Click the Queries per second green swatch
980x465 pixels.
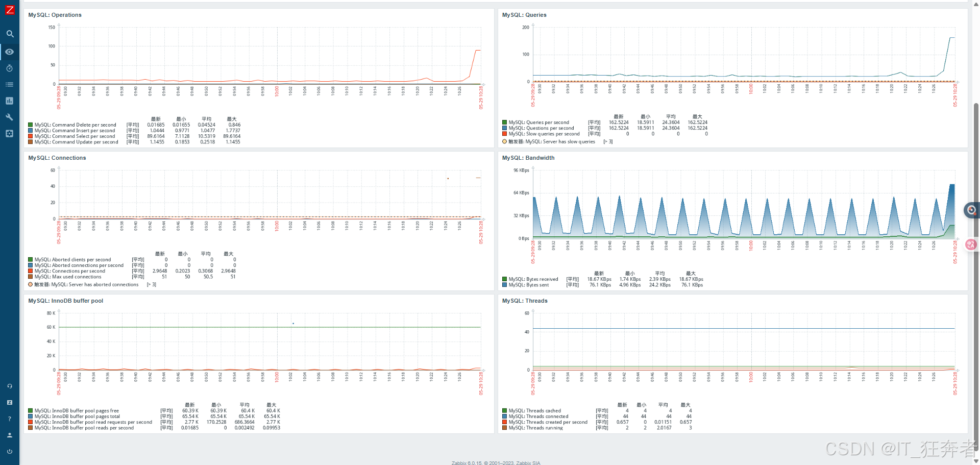505,123
